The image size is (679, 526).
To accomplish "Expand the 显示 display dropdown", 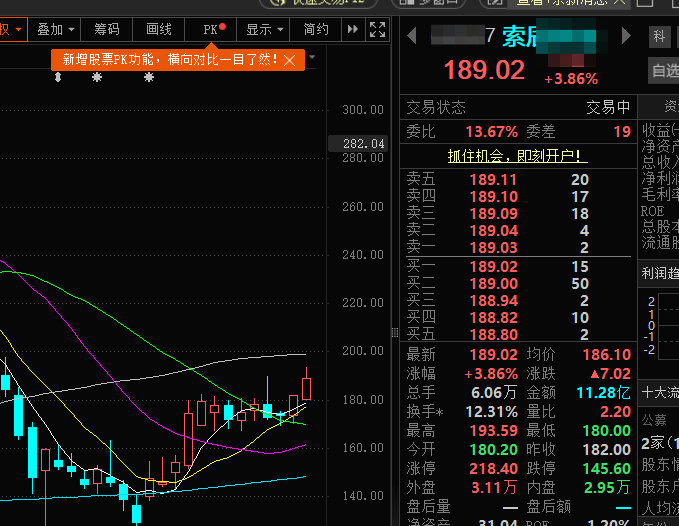I will pyautogui.click(x=263, y=29).
